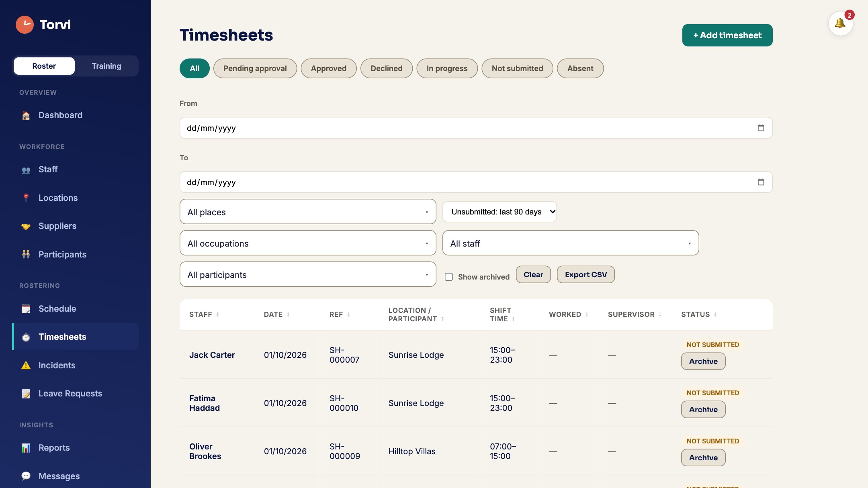Select the In progress filter
The height and width of the screenshot is (488, 868).
pos(447,68)
